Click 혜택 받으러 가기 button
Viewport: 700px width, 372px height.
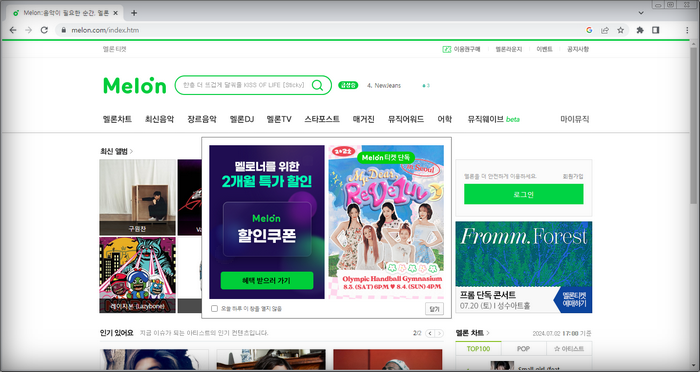pyautogui.click(x=267, y=280)
